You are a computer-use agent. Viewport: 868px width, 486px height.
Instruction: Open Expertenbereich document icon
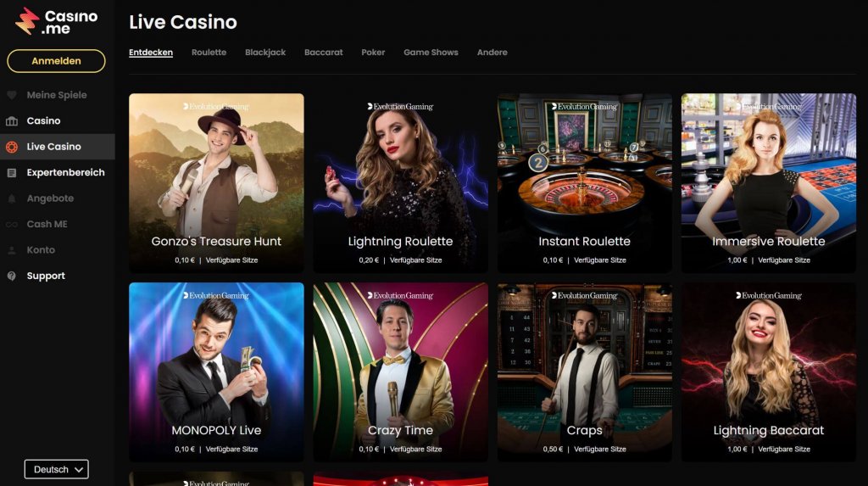(x=12, y=173)
